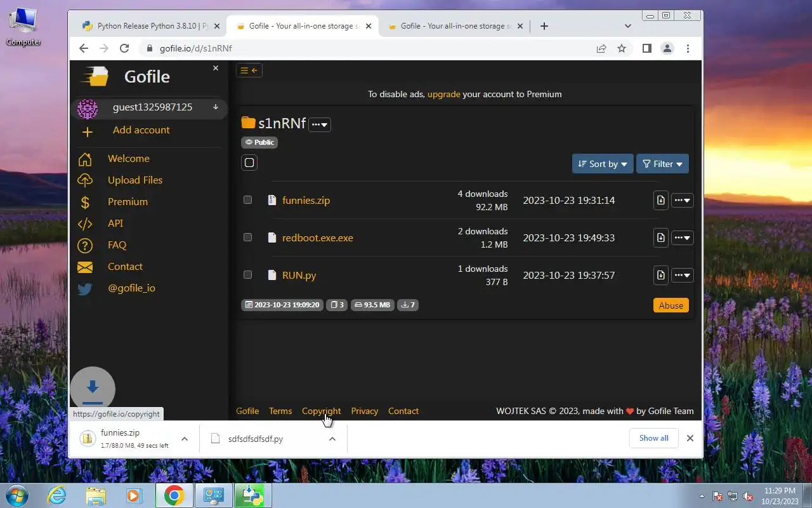Click the Public visibility badge
This screenshot has width=812, height=508.
[x=260, y=142]
